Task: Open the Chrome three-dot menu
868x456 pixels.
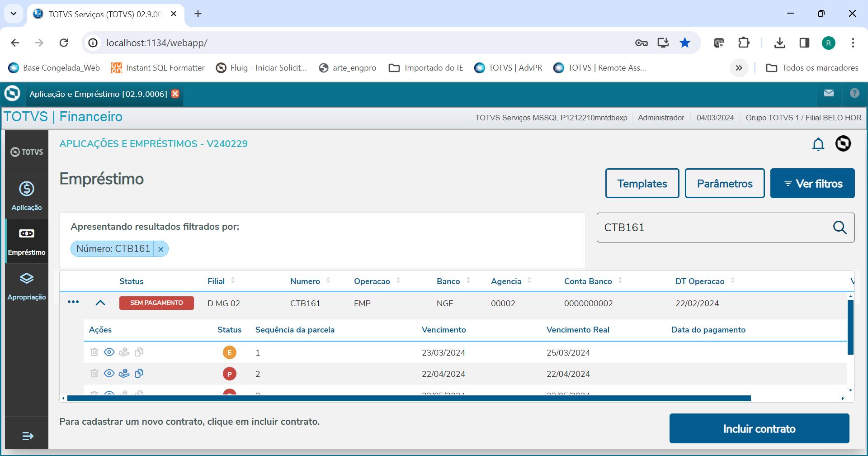Action: [x=853, y=43]
